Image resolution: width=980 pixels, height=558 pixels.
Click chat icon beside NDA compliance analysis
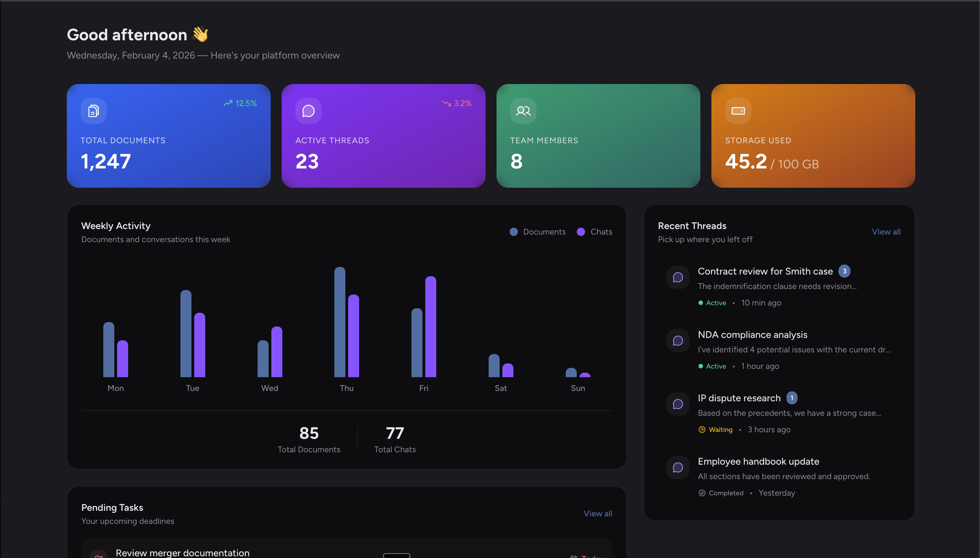coord(678,341)
